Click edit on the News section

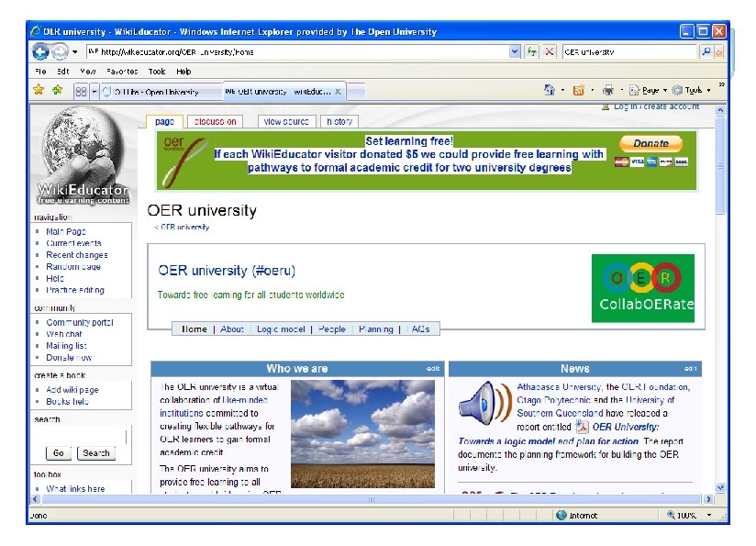click(691, 369)
